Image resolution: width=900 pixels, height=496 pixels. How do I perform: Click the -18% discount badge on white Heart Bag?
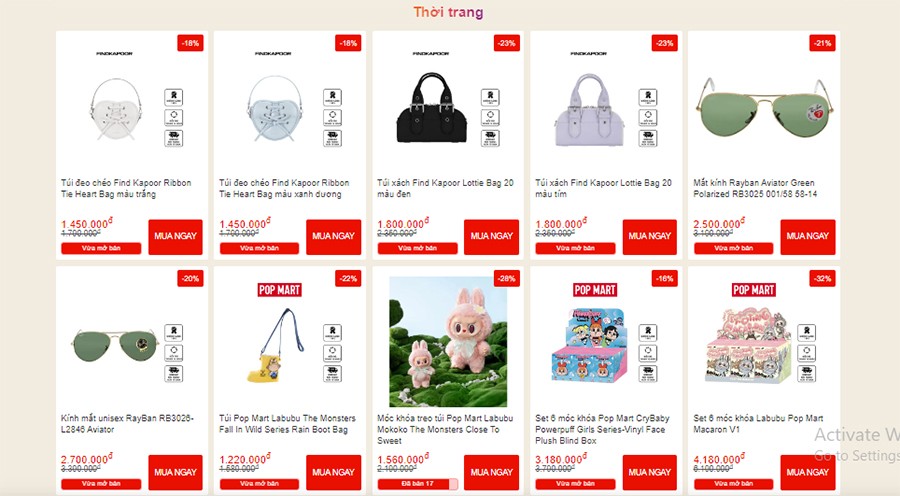(190, 43)
